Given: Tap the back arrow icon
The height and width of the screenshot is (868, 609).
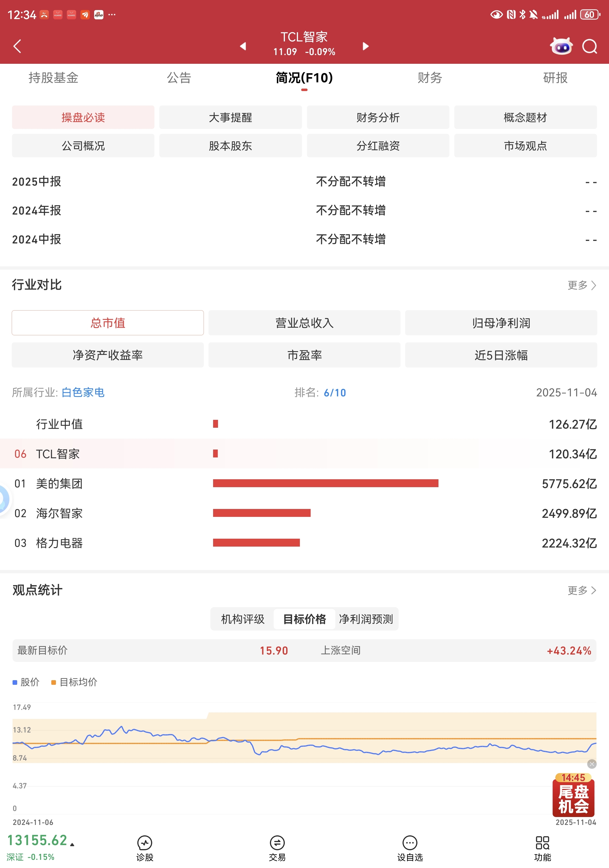Looking at the screenshot, I should pyautogui.click(x=17, y=46).
